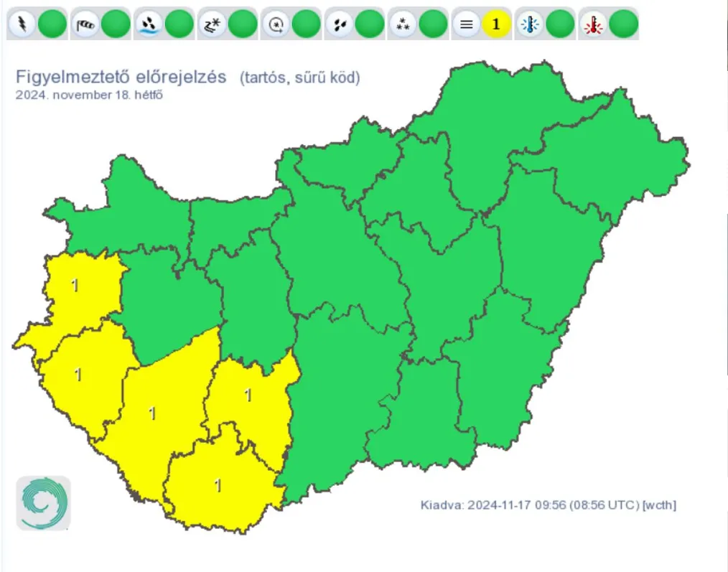Select the green far northeastern county

point(617,165)
